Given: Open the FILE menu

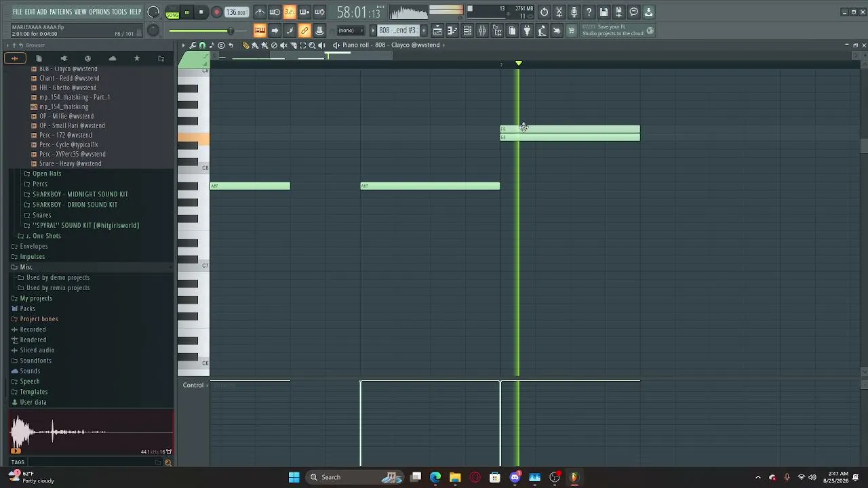Looking at the screenshot, I should 18,12.
